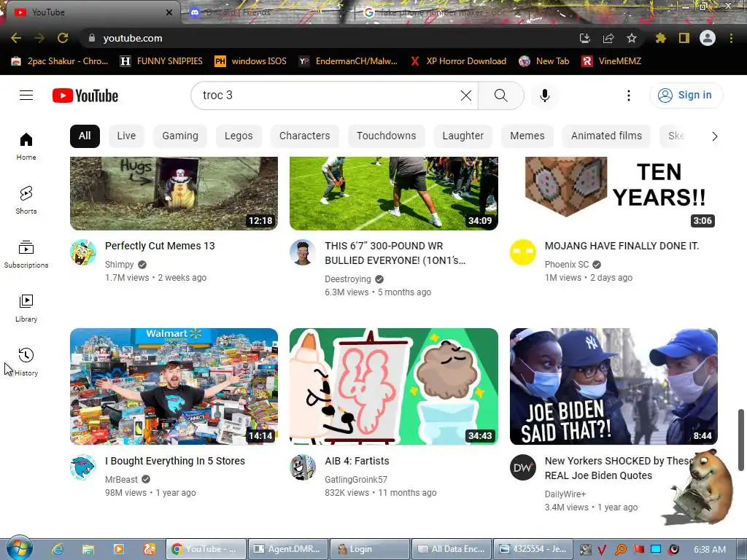
Task: Bookmark this page with the star icon
Action: pos(632,38)
